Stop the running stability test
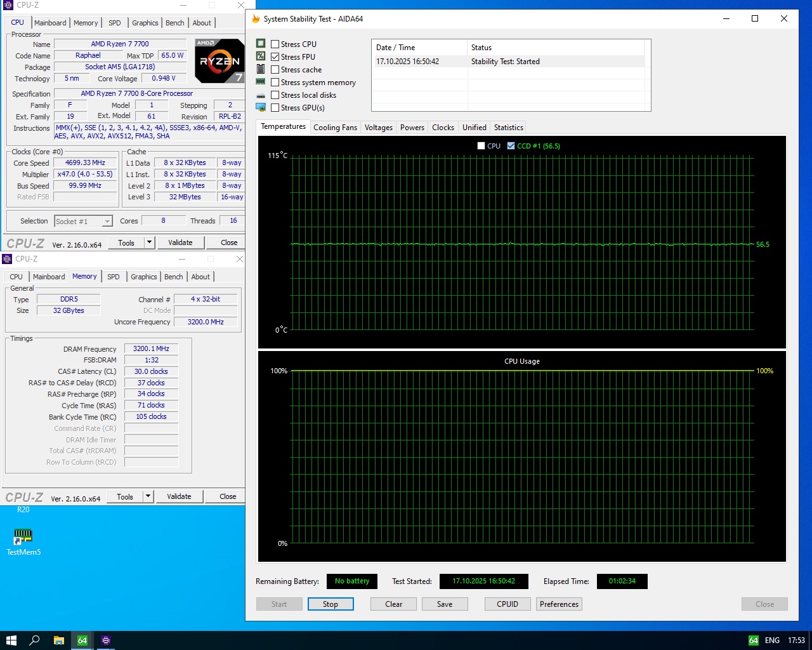This screenshot has height=650, width=812. pos(331,604)
